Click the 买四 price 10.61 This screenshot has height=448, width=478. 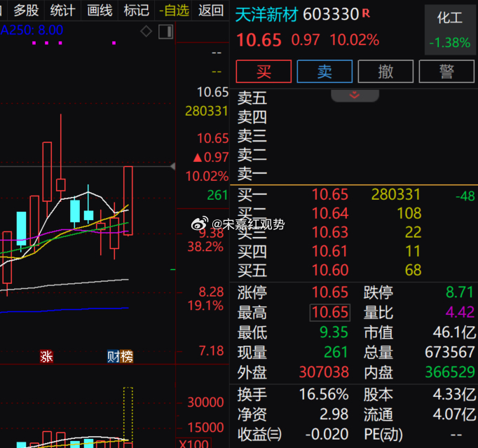[x=330, y=251]
